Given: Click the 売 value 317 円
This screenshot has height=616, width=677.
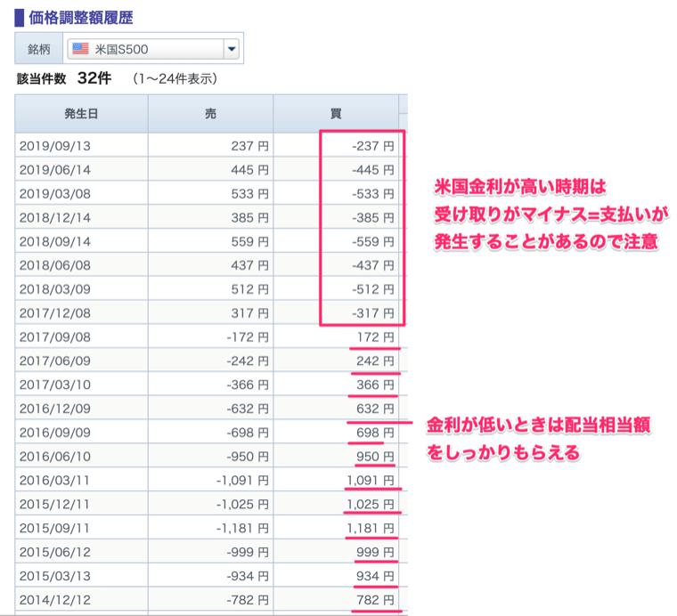Looking at the screenshot, I should 249,313.
